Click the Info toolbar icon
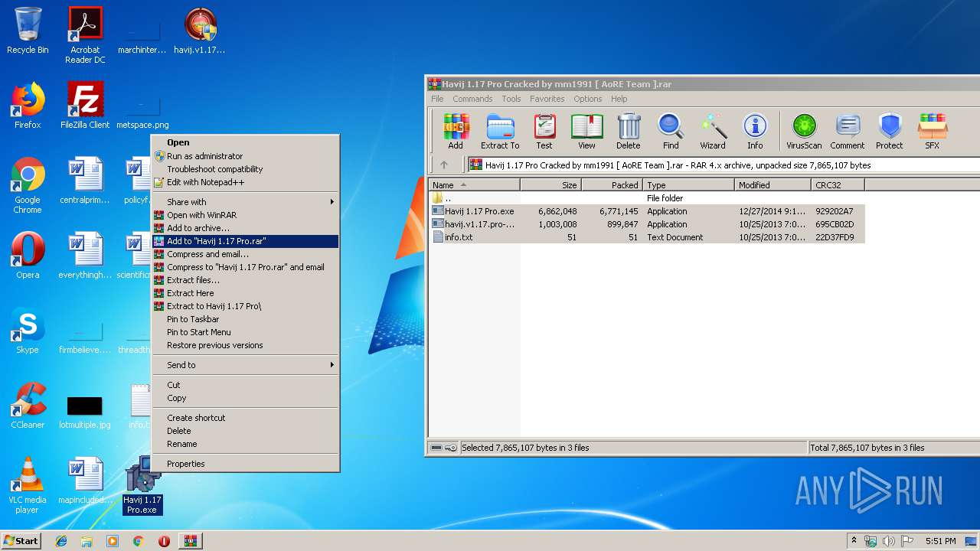 pos(755,131)
